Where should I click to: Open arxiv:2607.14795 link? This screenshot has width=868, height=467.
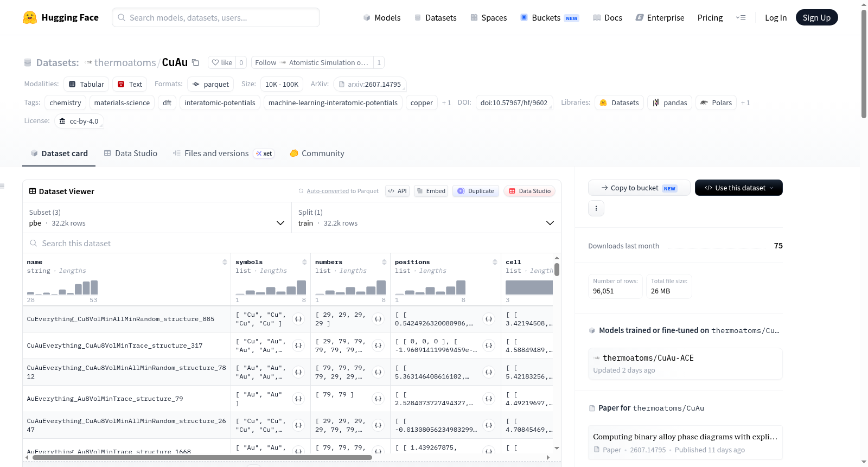click(x=370, y=84)
